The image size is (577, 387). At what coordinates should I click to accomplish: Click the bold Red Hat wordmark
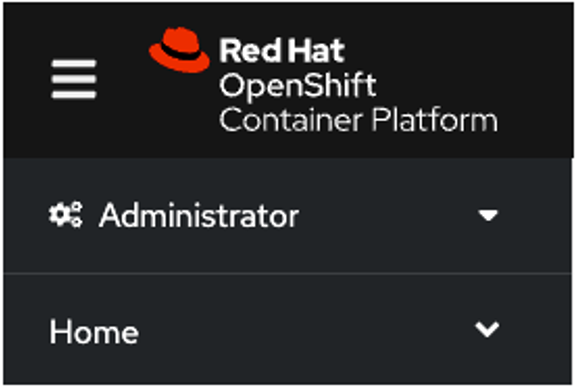pos(282,50)
